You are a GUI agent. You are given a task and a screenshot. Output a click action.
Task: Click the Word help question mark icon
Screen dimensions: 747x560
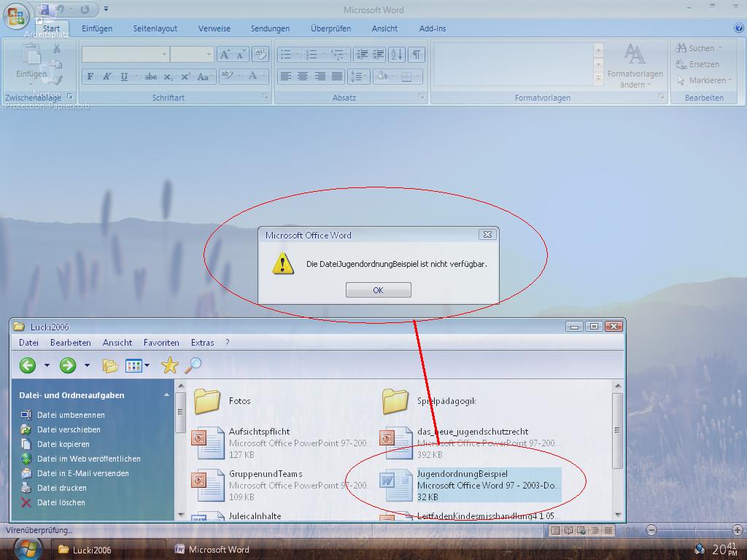(x=740, y=28)
